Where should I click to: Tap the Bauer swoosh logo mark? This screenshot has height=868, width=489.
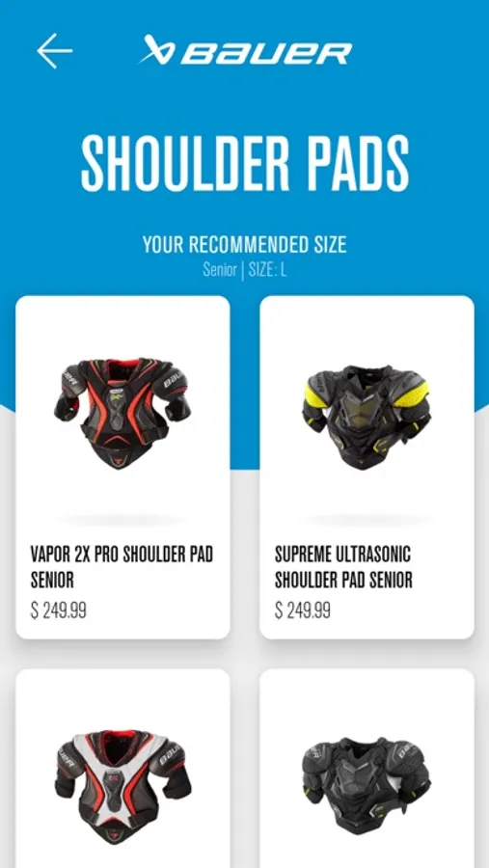click(156, 50)
